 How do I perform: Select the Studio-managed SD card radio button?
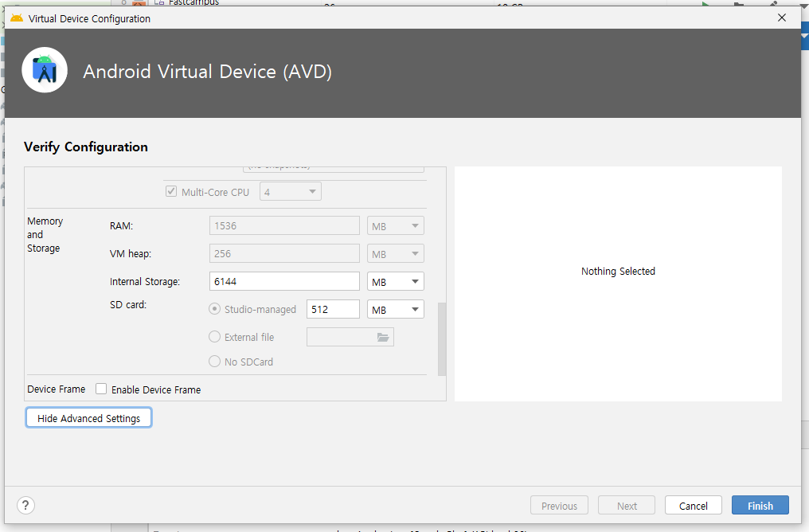click(x=214, y=309)
